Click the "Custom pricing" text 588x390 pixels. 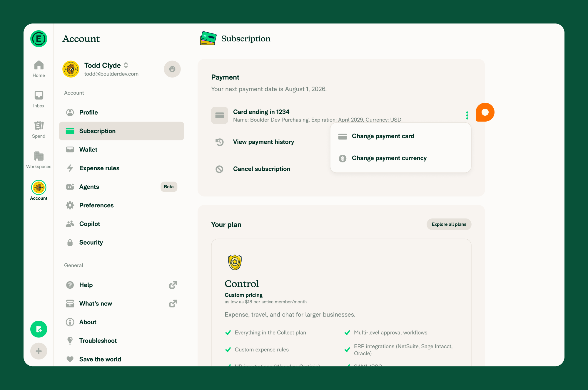tap(244, 295)
